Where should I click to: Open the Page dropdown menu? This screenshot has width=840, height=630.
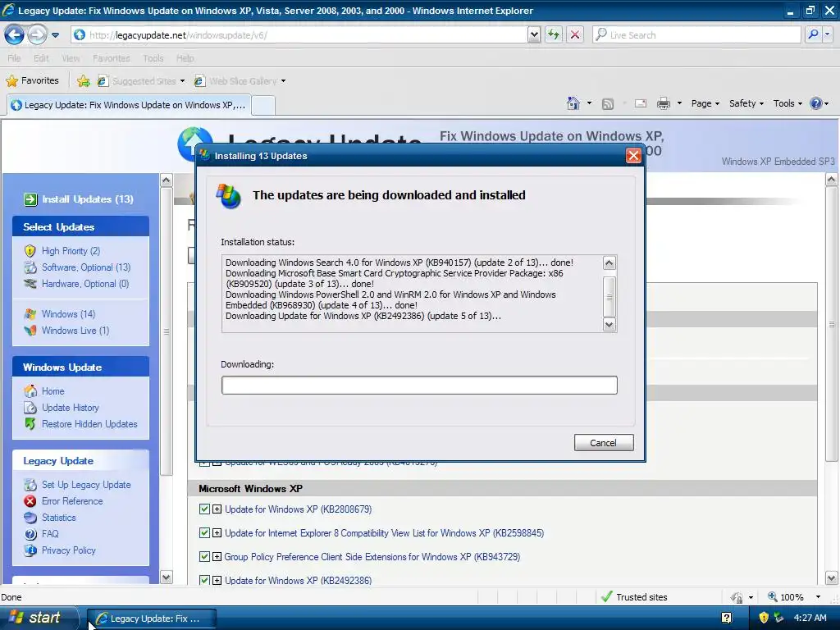click(705, 103)
